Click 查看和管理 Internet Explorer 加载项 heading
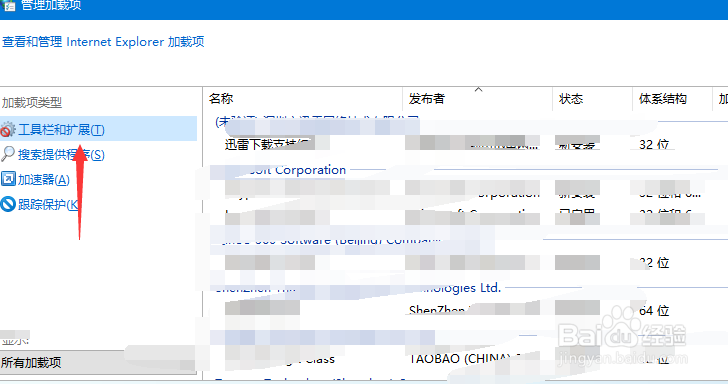The image size is (728, 384). pos(103,42)
